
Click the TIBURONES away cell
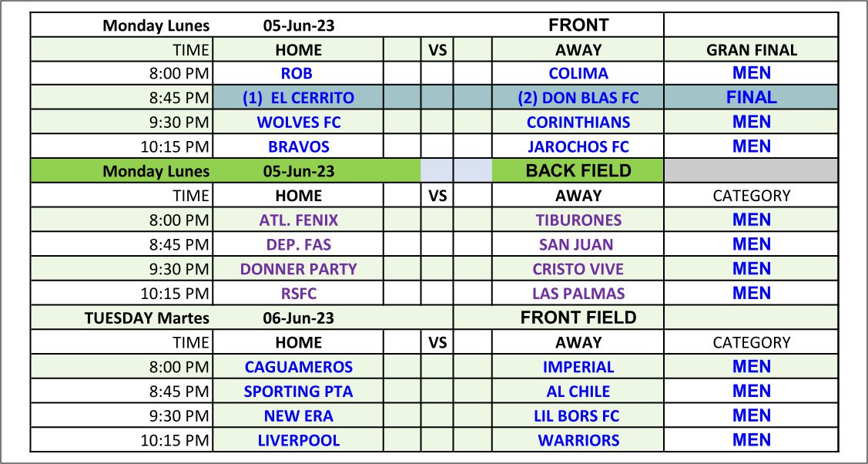578,220
